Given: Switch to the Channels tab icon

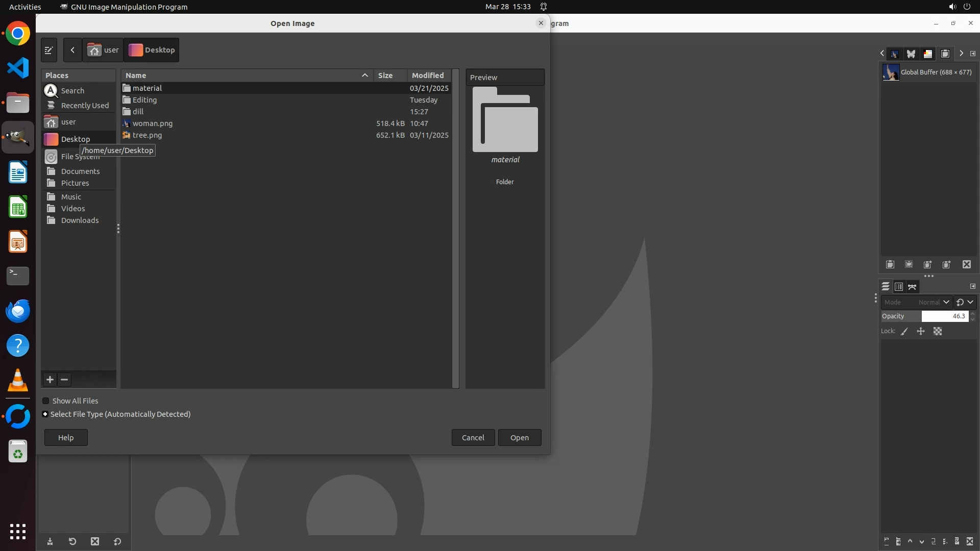Looking at the screenshot, I should point(899,287).
